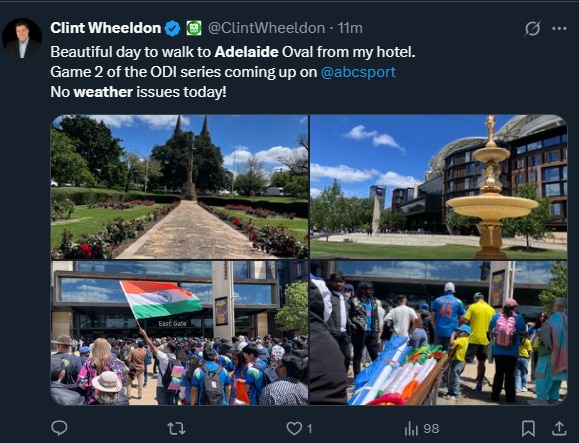Click the Grok explain post icon
The height and width of the screenshot is (443, 579).
tap(533, 28)
